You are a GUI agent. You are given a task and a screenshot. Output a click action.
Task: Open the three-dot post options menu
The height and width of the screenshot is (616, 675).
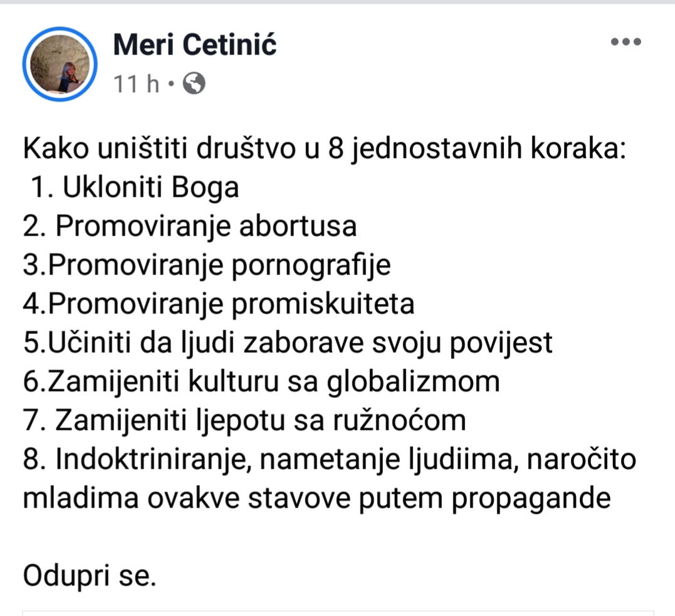tap(626, 42)
